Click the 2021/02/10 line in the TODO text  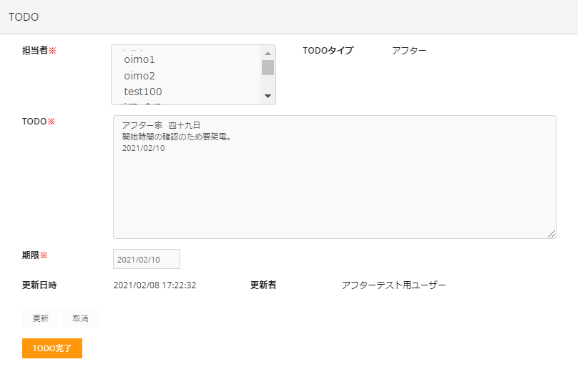click(144, 149)
